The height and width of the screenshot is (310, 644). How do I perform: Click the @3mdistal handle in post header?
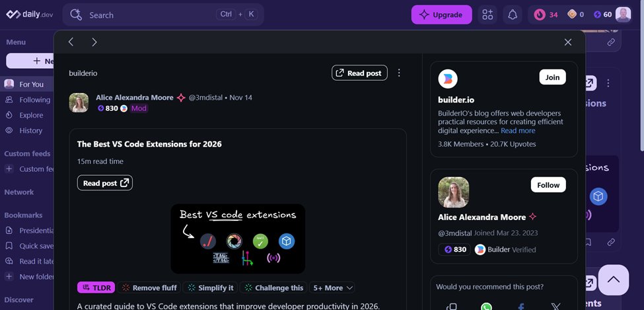(205, 97)
